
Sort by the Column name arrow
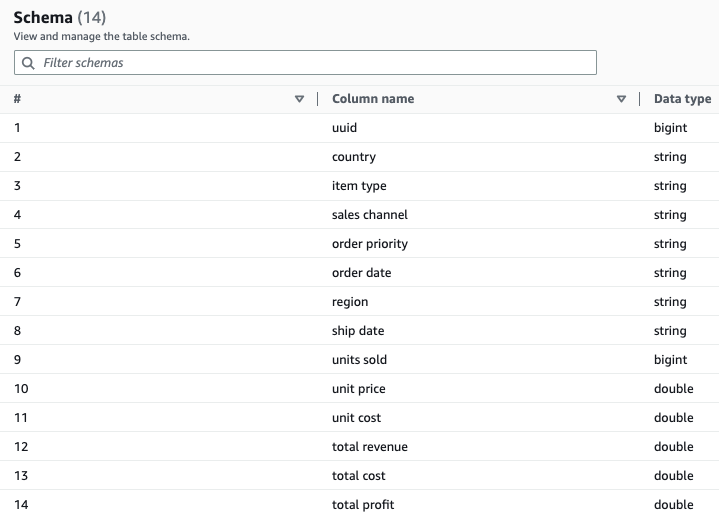pyautogui.click(x=621, y=99)
